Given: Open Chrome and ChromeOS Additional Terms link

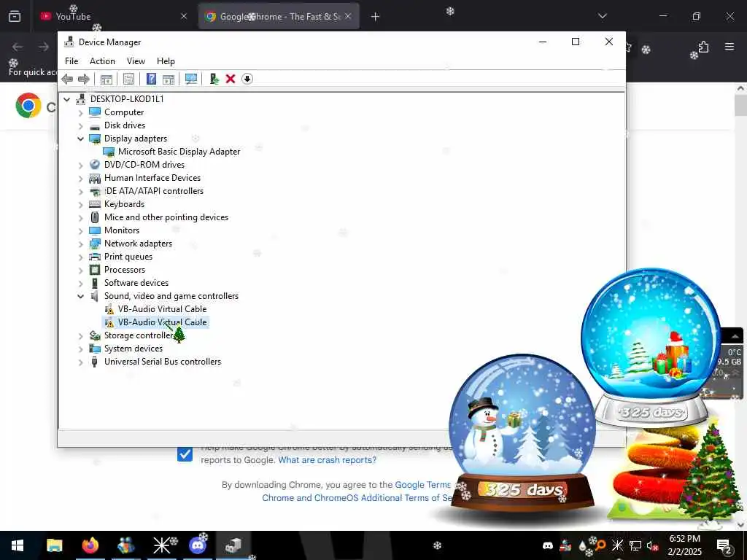Looking at the screenshot, I should coord(357,497).
